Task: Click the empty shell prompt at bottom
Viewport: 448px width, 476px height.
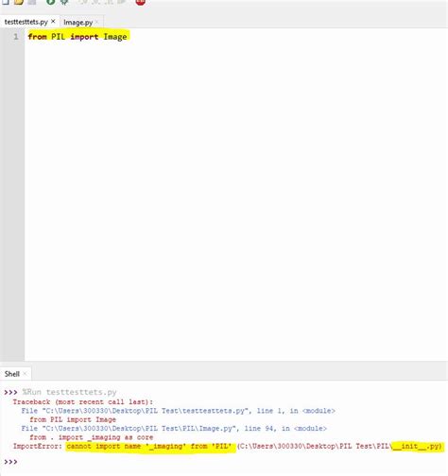Action: (10, 462)
